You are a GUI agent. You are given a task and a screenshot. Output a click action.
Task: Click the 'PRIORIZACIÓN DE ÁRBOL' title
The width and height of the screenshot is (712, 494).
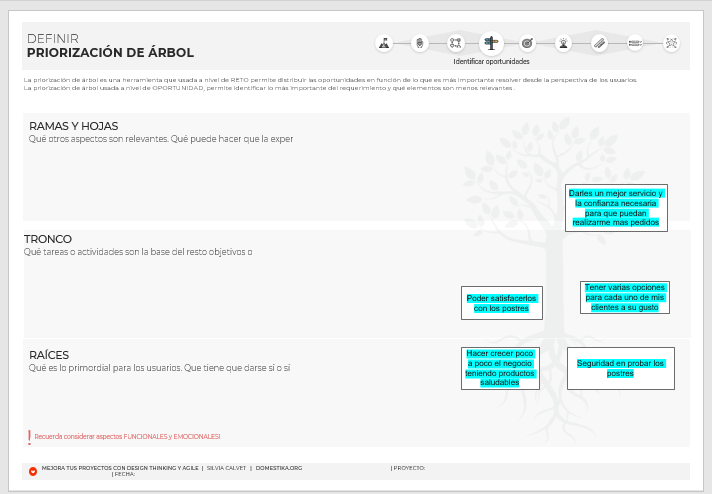coord(110,53)
